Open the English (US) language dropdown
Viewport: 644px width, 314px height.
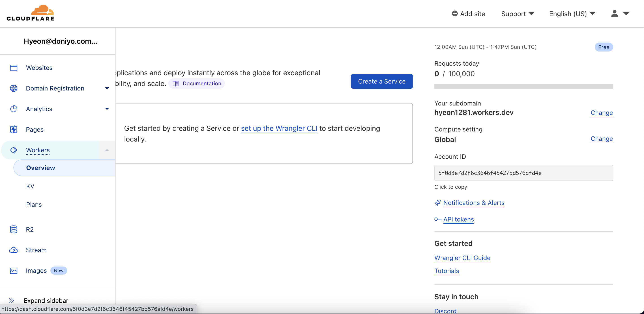[572, 14]
